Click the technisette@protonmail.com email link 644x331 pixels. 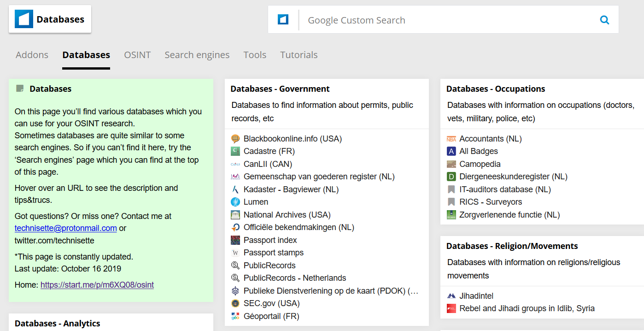tap(66, 228)
